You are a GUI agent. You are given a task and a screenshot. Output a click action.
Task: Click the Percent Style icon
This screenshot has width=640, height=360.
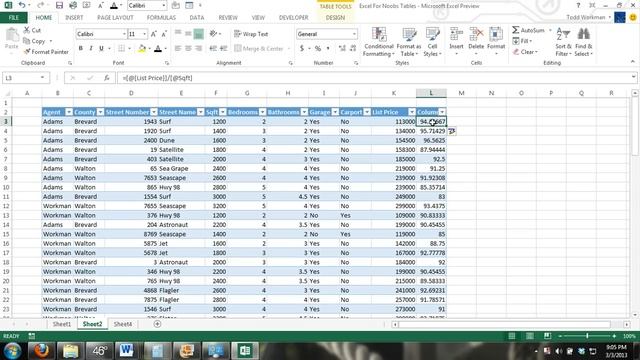[318, 49]
